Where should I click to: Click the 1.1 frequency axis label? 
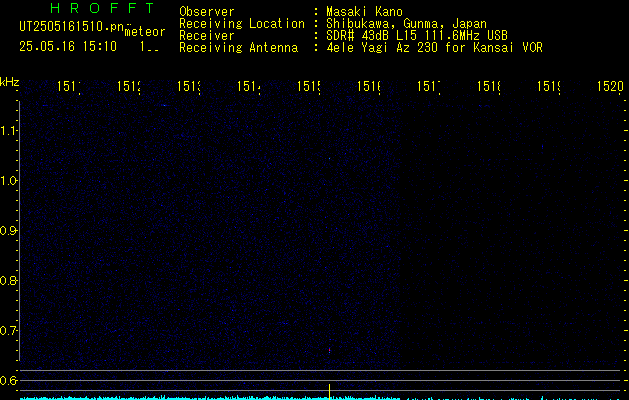7,131
